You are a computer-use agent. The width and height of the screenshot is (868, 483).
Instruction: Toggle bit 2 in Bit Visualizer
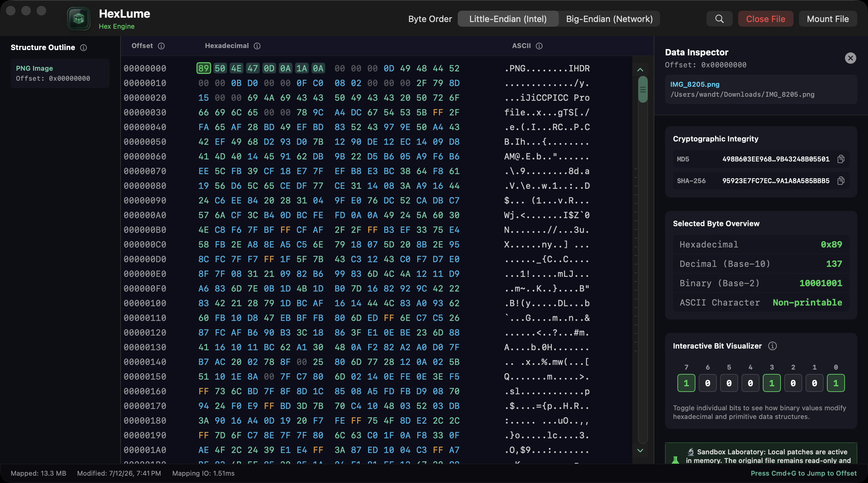(793, 383)
